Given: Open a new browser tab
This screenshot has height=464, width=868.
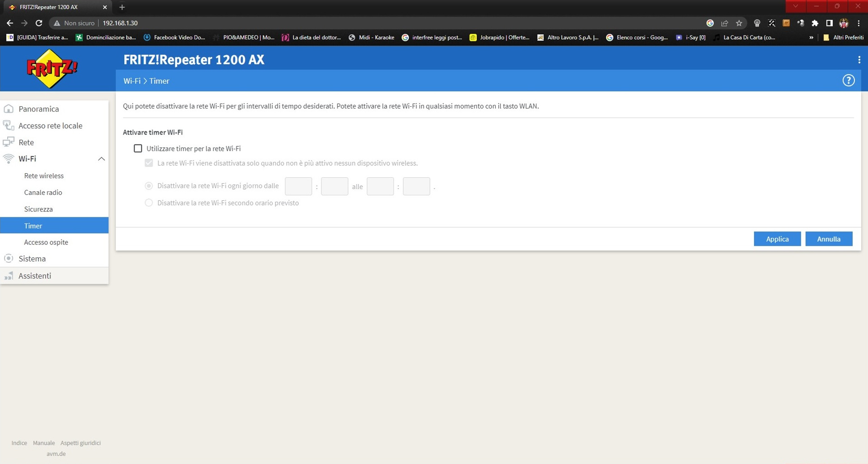Looking at the screenshot, I should point(122,7).
